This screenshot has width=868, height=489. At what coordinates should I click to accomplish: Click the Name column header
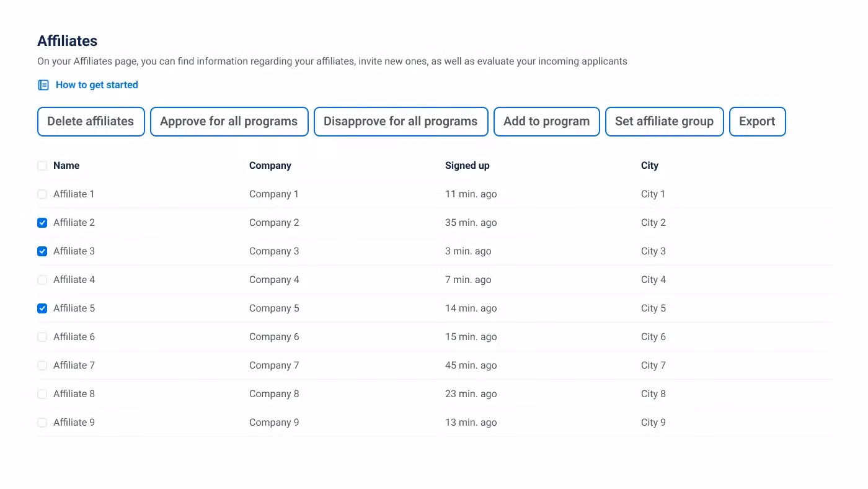point(66,166)
